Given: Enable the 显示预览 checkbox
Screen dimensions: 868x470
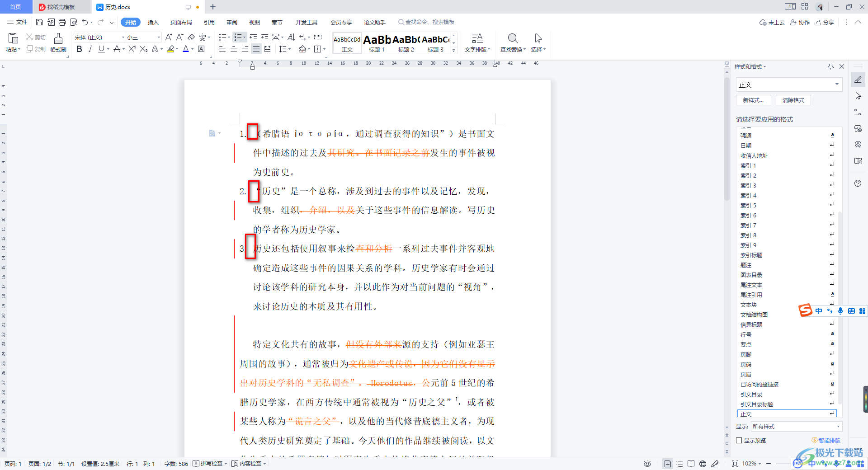Looking at the screenshot, I should [739, 440].
